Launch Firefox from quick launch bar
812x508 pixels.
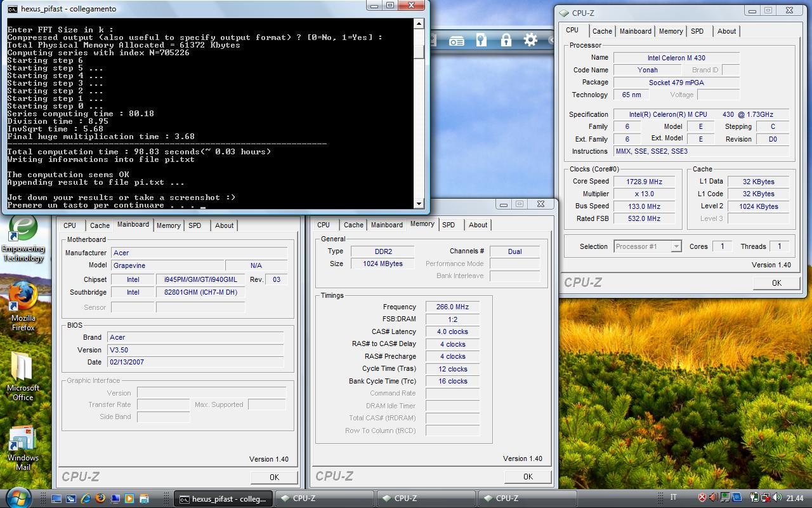pos(100,498)
